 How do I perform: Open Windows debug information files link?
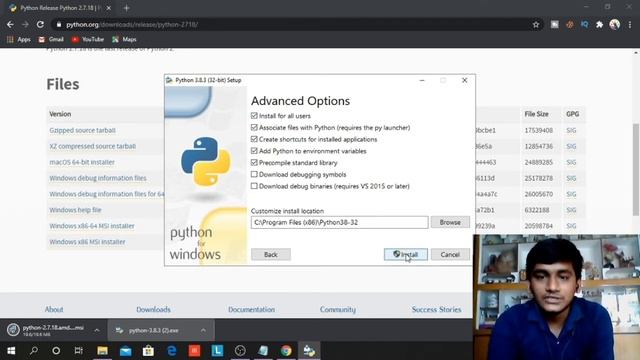click(98, 178)
